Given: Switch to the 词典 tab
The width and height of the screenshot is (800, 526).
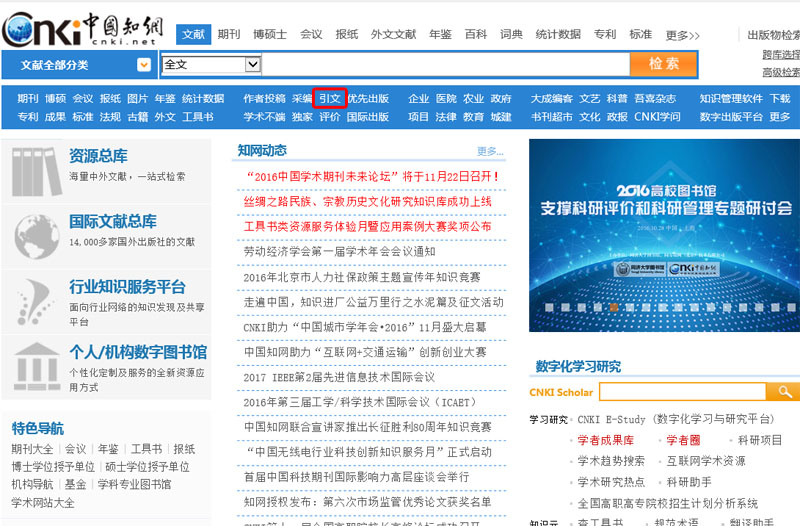Looking at the screenshot, I should click(x=511, y=34).
